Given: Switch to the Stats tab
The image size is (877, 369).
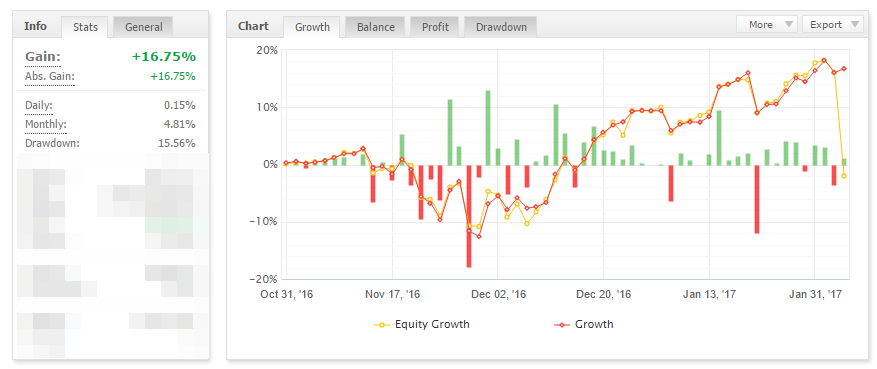Looking at the screenshot, I should tap(85, 27).
